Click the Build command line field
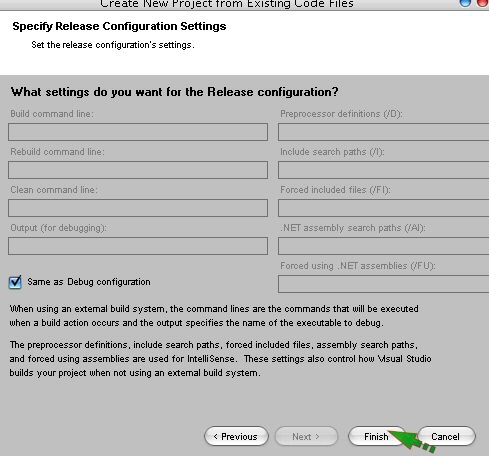The image size is (489, 456). point(138,132)
